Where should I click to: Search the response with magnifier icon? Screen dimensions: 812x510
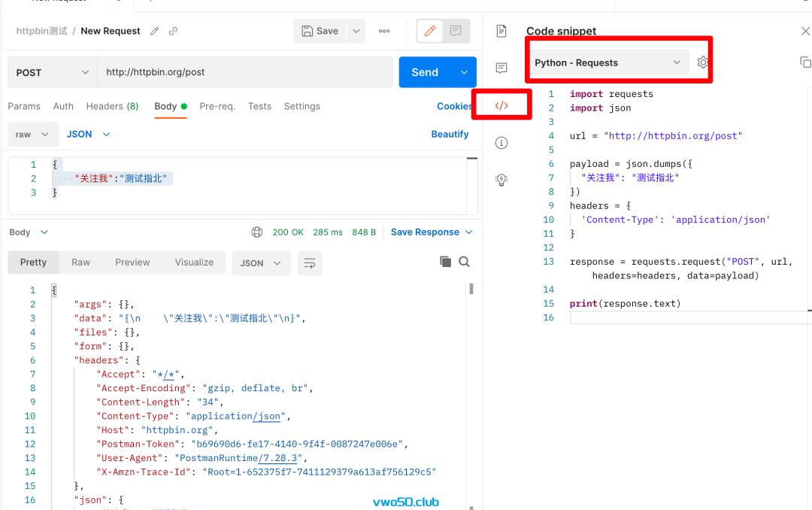coord(465,262)
